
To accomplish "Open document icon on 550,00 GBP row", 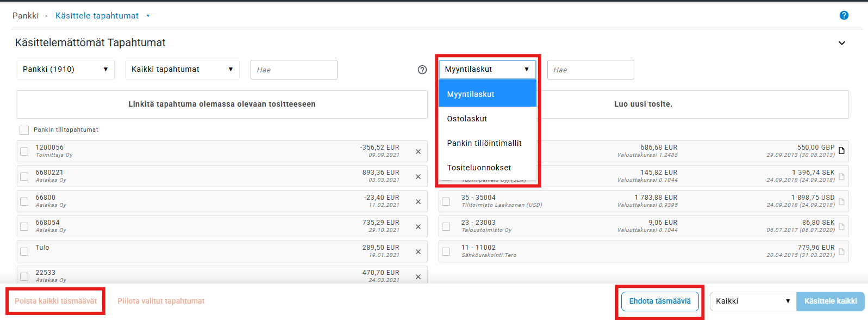I will [x=841, y=151].
